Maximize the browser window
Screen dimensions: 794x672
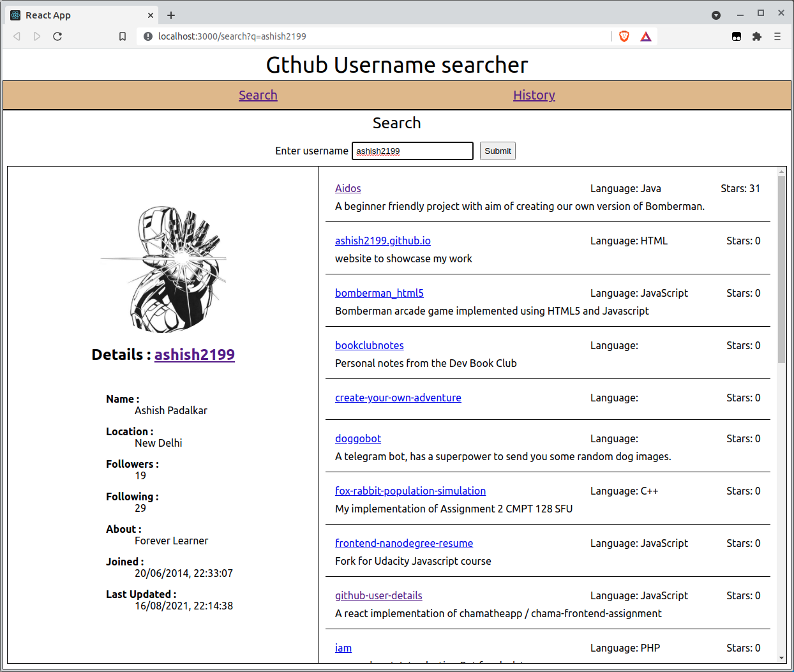pos(761,13)
